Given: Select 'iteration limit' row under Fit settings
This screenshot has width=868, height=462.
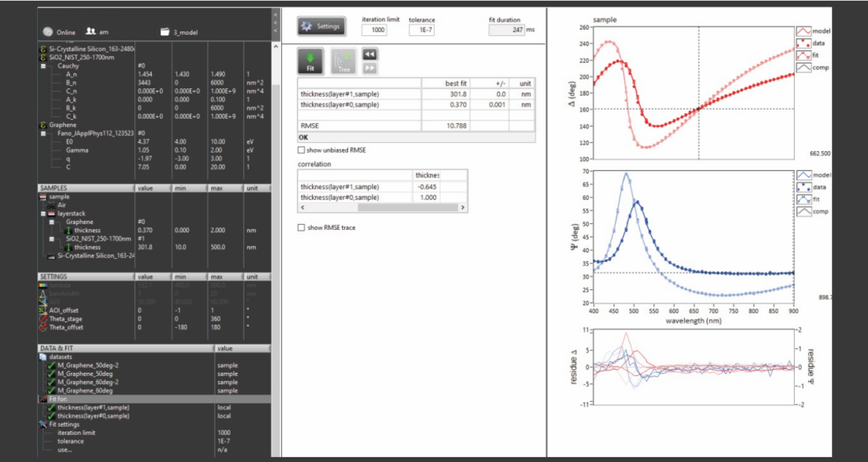Looking at the screenshot, I should point(154,433).
